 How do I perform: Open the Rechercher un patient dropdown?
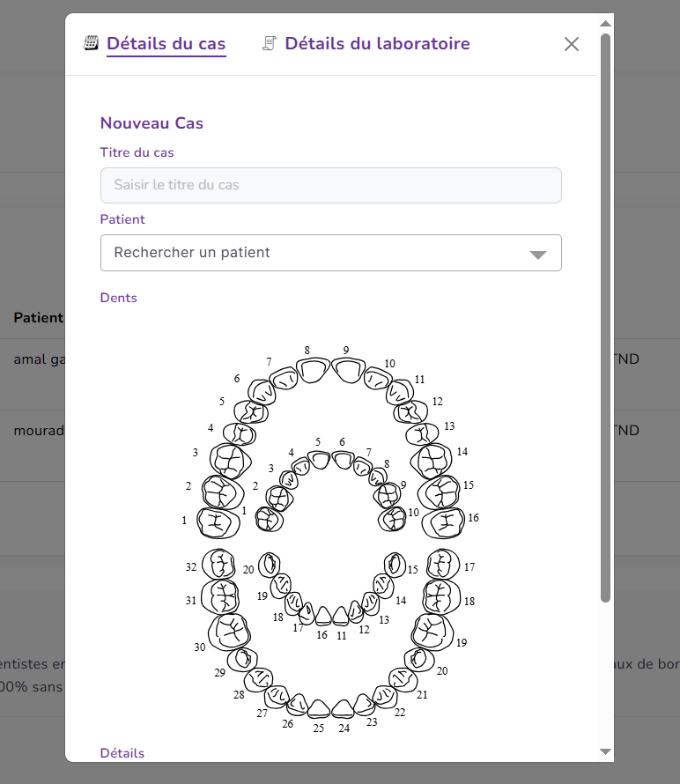(x=331, y=253)
